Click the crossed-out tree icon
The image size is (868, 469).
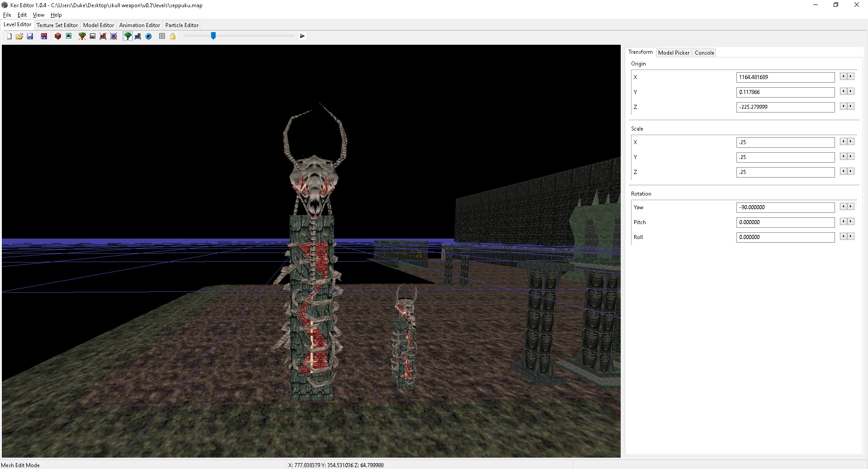[82, 36]
